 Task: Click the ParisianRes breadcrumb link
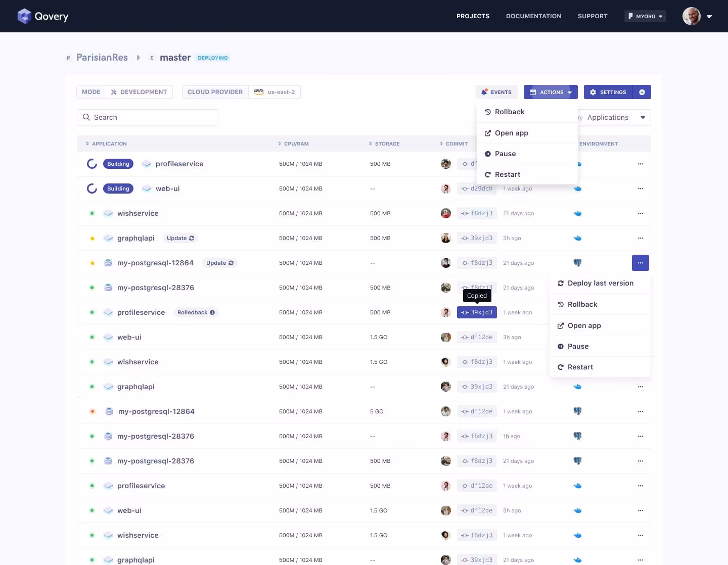point(102,58)
